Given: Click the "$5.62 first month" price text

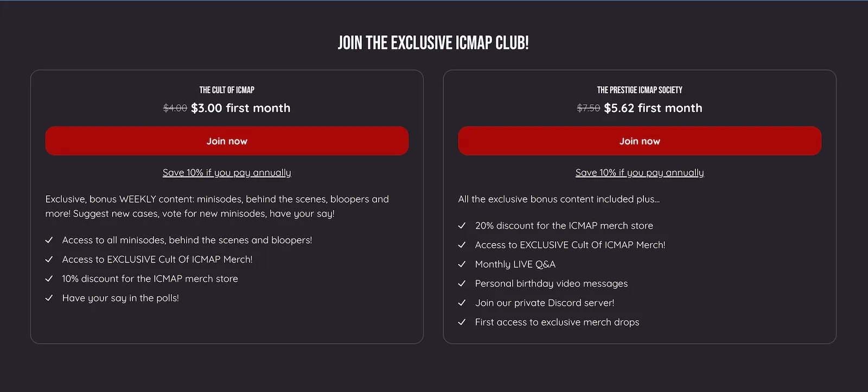Looking at the screenshot, I should coord(653,108).
